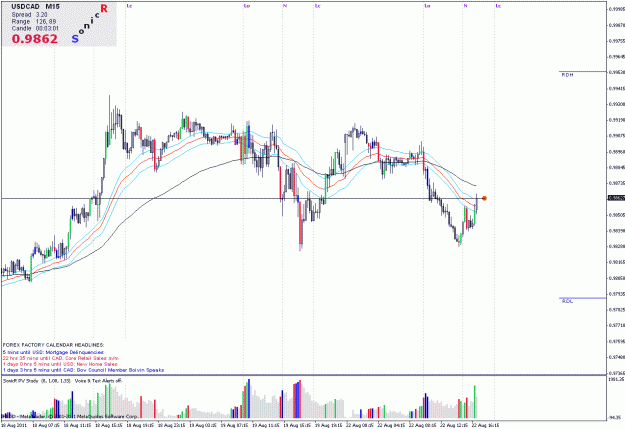Click the Gov Council Member Boivin Speaks headline
The image size is (625, 429).
[x=83, y=370]
